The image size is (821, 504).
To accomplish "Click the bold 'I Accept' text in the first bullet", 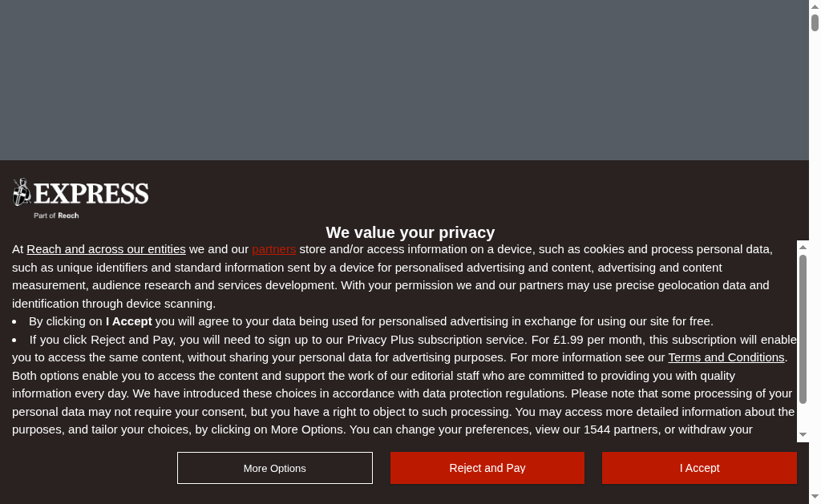I will (128, 321).
